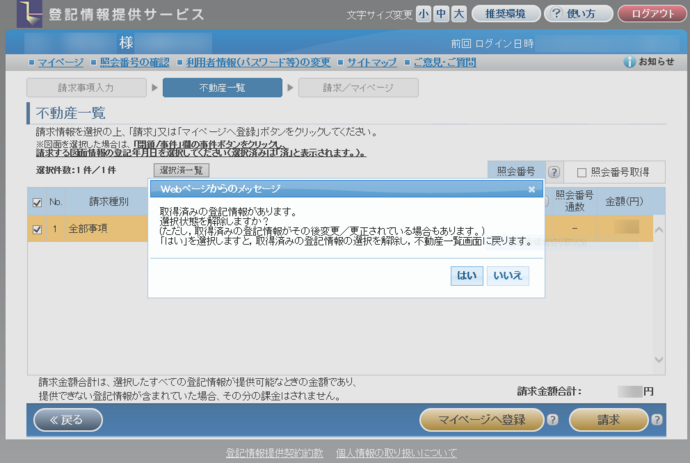Uncheck row 1 全部事項 checkbox
The height and width of the screenshot is (463, 690).
[37, 229]
